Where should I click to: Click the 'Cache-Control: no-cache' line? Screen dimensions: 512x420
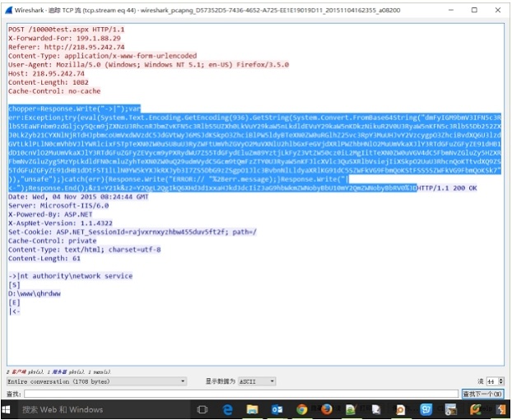54,91
